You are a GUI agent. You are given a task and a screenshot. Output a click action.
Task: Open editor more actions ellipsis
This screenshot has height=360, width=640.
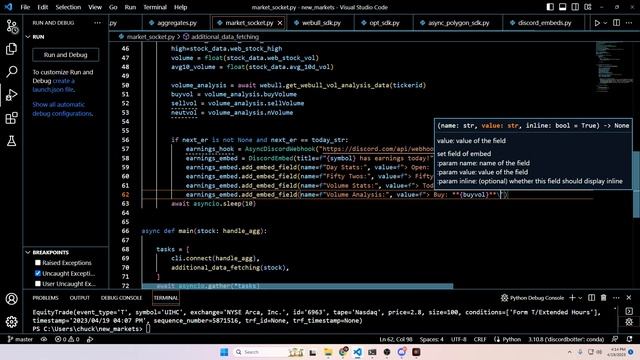[x=629, y=23]
